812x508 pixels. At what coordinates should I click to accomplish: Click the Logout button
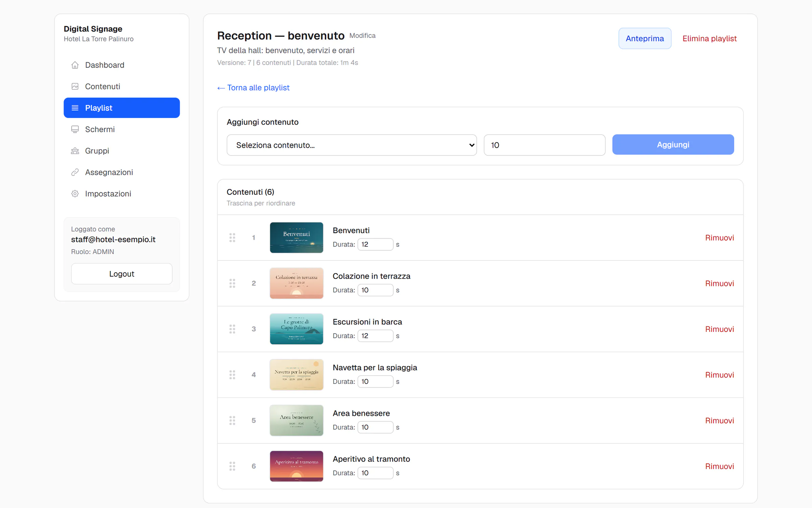122,274
